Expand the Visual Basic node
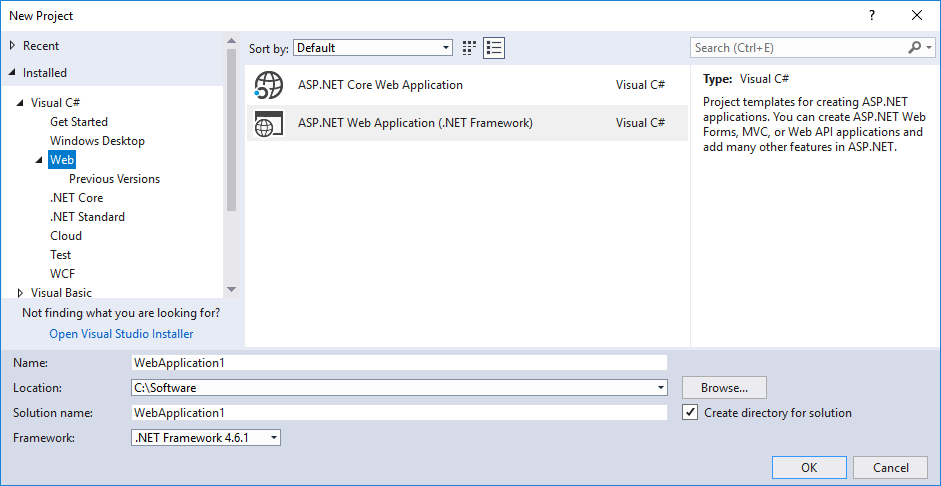Image resolution: width=941 pixels, height=486 pixels. [x=21, y=293]
